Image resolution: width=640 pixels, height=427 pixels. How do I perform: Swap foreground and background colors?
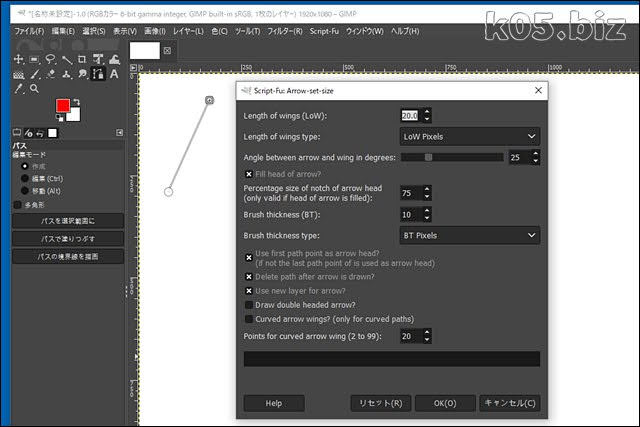(76, 102)
